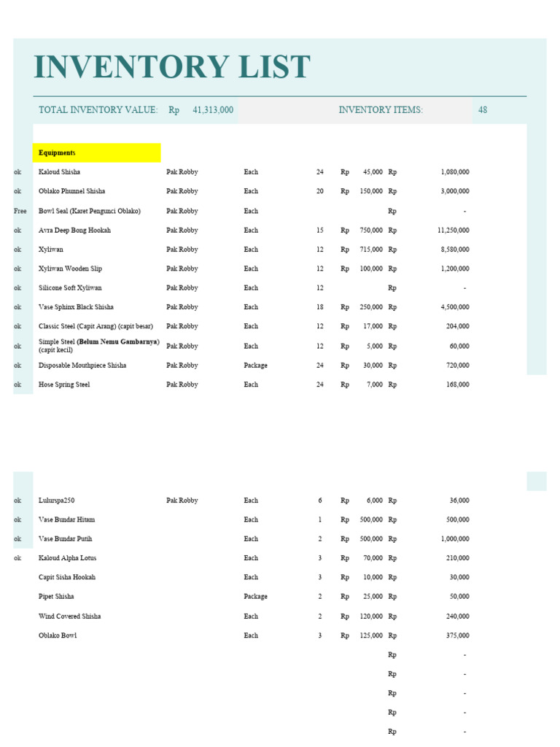560x747 pixels.
Task: Click Xyliwan Wooden Slip name
Action: (x=71, y=268)
